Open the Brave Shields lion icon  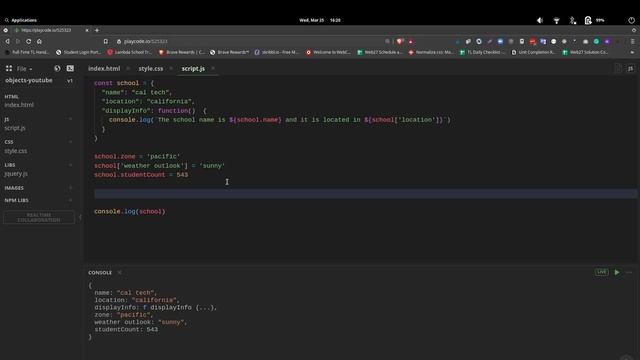(x=400, y=41)
